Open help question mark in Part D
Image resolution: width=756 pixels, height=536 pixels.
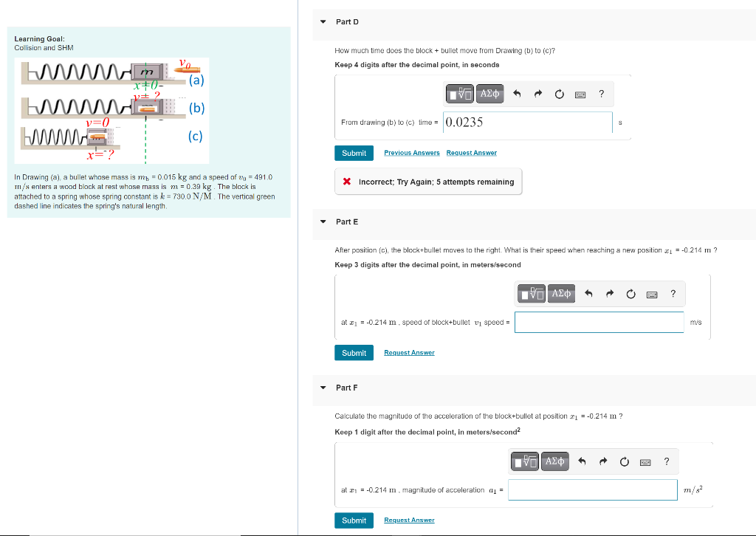[601, 94]
